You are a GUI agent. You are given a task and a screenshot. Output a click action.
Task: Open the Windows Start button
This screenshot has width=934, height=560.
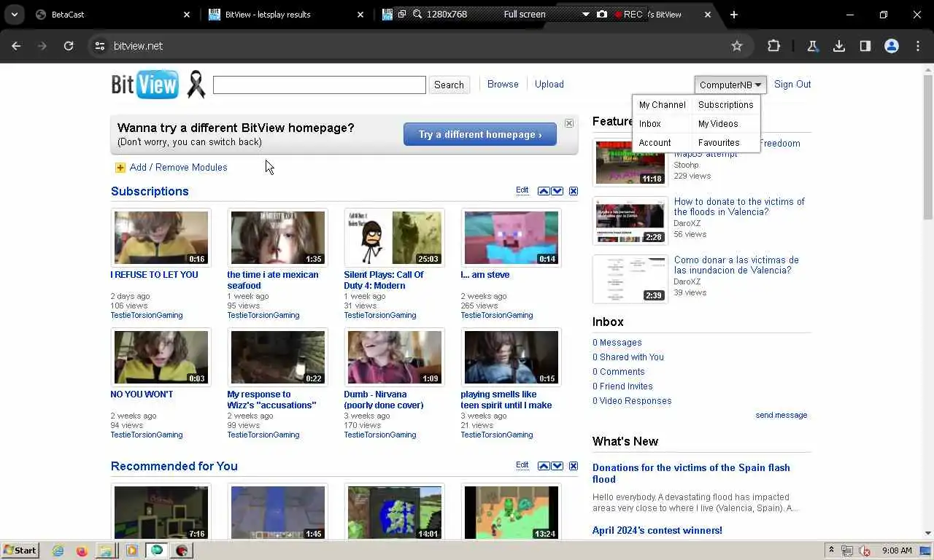[20, 551]
